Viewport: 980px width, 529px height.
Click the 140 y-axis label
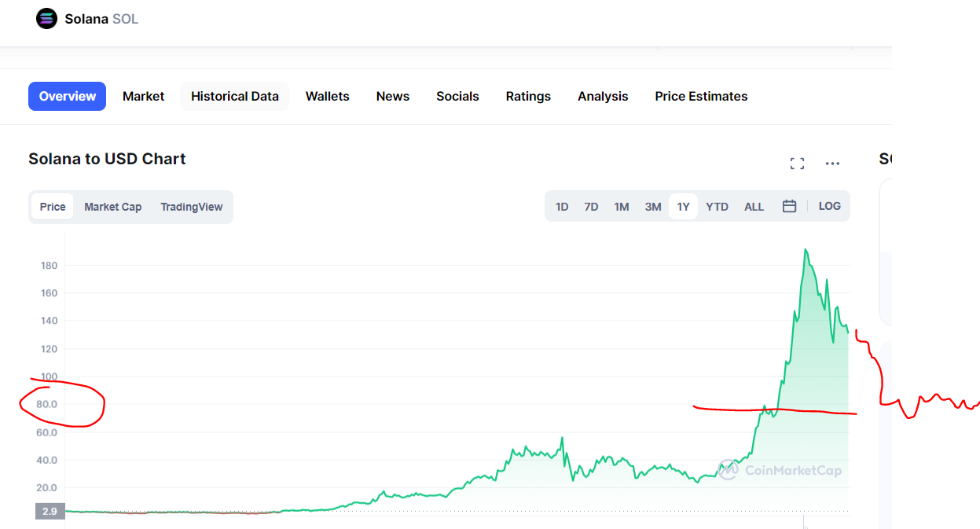pyautogui.click(x=49, y=321)
